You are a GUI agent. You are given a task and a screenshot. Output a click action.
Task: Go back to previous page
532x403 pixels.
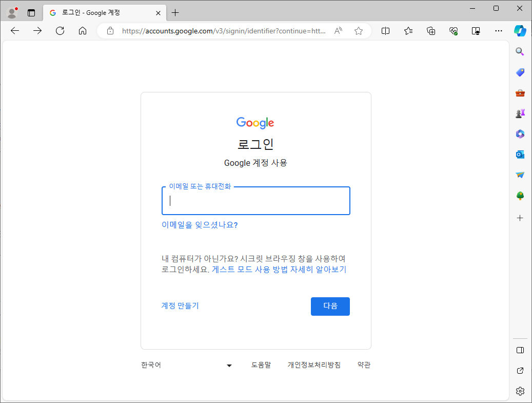[15, 31]
